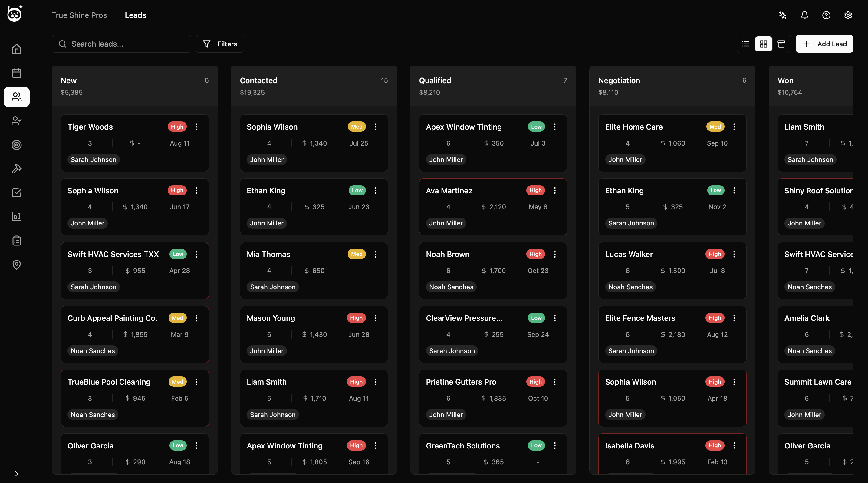Open the Home dashboard sidebar icon
Image resolution: width=868 pixels, height=483 pixels.
pyautogui.click(x=17, y=49)
